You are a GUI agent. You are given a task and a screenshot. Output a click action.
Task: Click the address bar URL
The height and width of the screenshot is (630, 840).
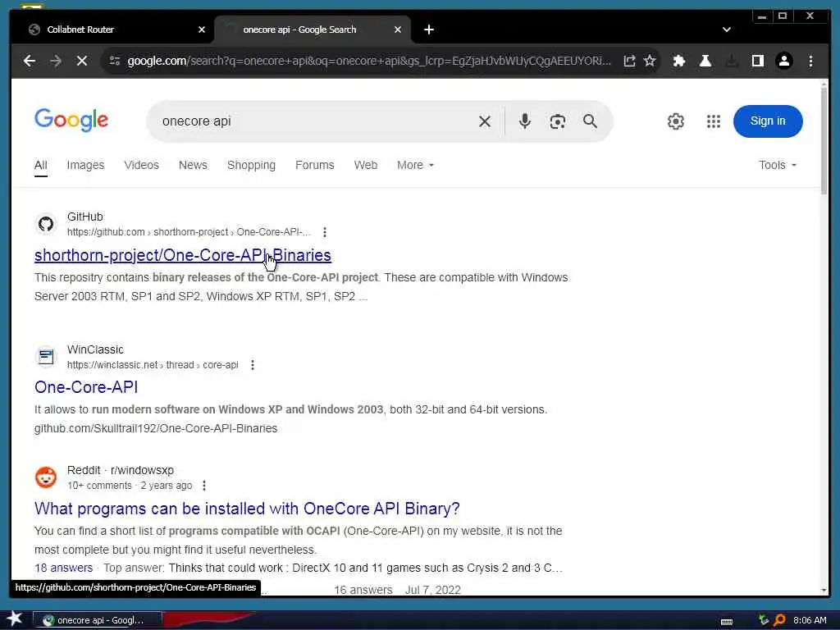tap(368, 61)
